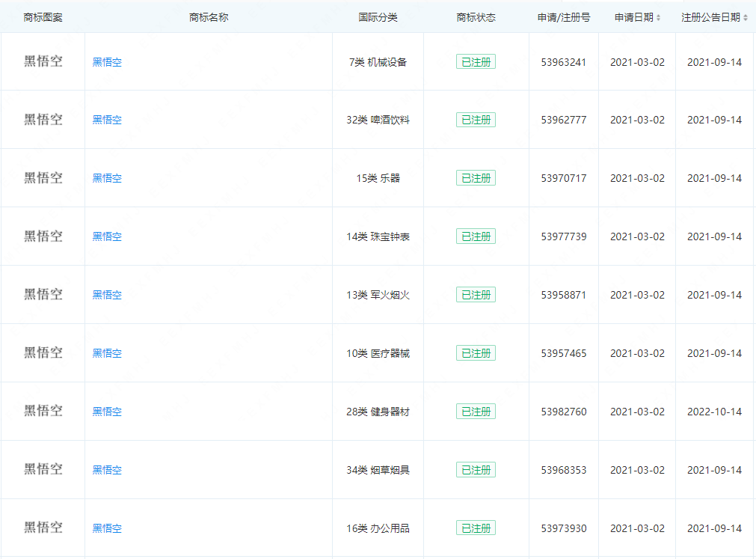Image resolution: width=756 pixels, height=559 pixels.
Task: Click 已注册 status tag for number 53973930
Action: tap(476, 528)
